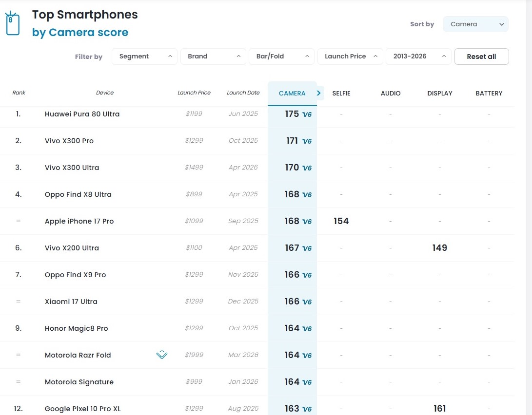Click the camera score 175 for Huawei Pura 80 Ultra
The height and width of the screenshot is (415, 532).
[292, 114]
